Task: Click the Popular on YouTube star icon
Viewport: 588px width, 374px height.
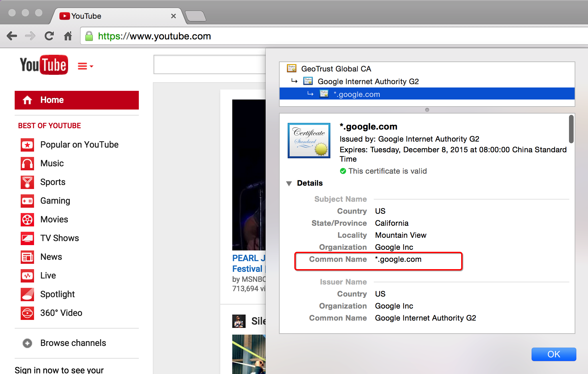Action: 27,145
